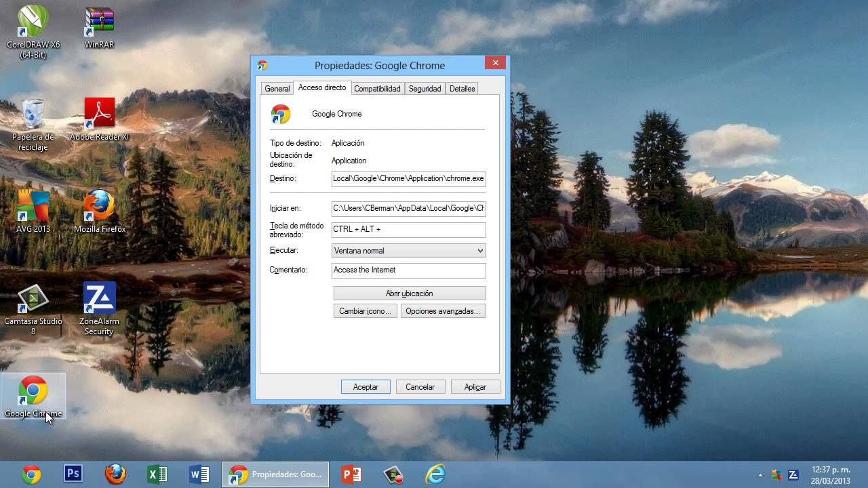Viewport: 868px width, 488px height.
Task: Select AVG 2013 desktop icon
Action: pos(33,211)
